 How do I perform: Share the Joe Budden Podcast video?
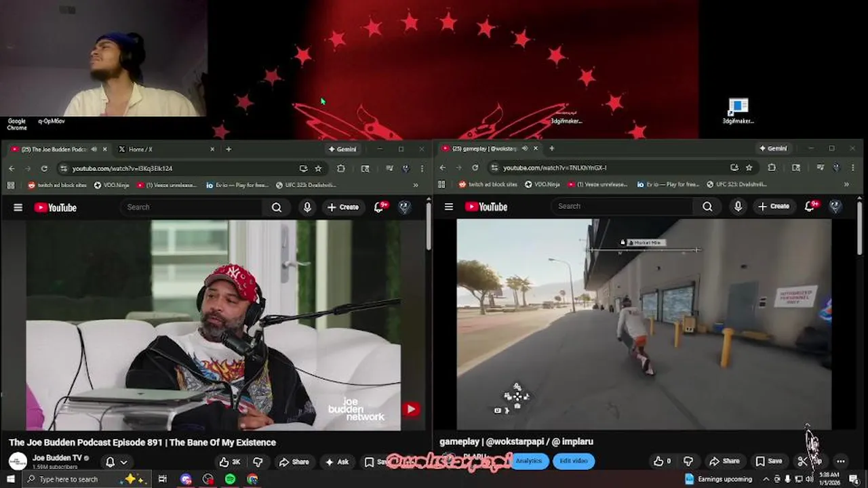(294, 462)
